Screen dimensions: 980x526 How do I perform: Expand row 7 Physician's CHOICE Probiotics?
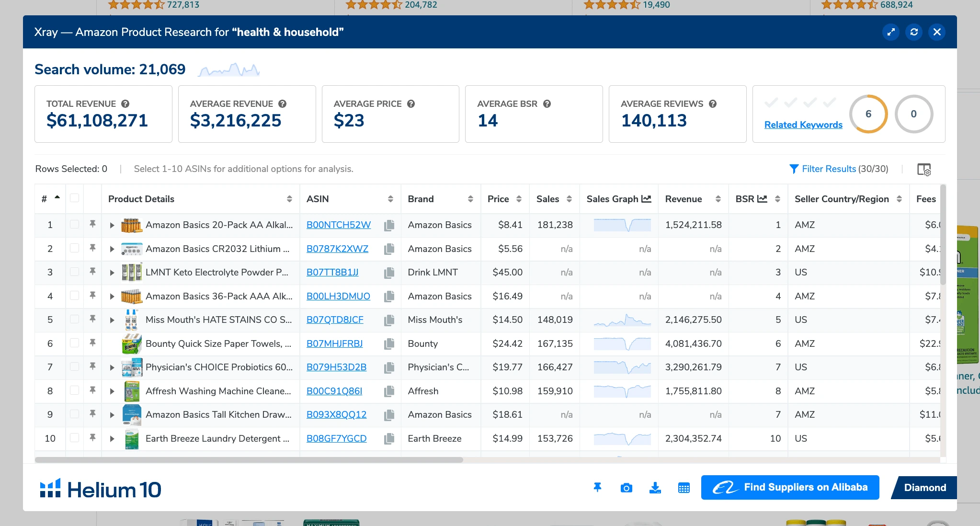click(x=114, y=367)
